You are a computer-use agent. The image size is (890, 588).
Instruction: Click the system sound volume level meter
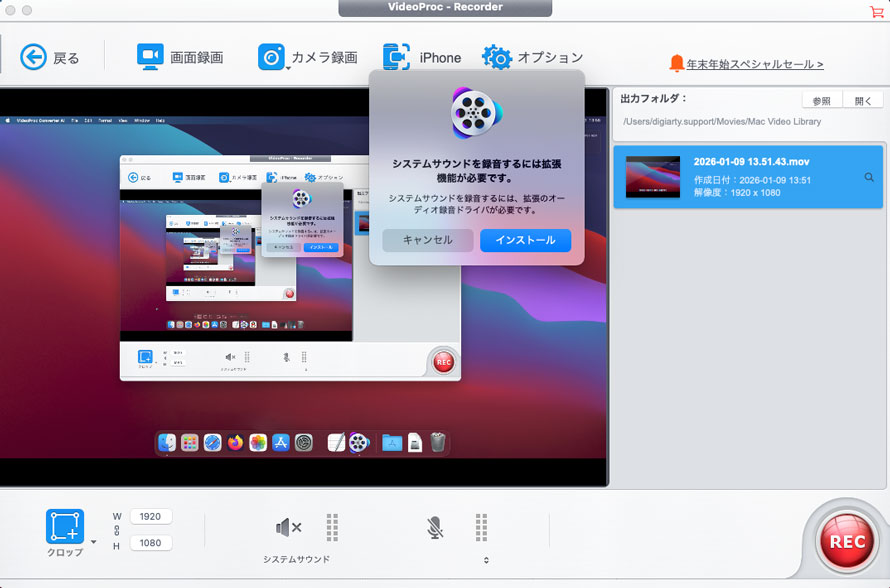pos(332,527)
